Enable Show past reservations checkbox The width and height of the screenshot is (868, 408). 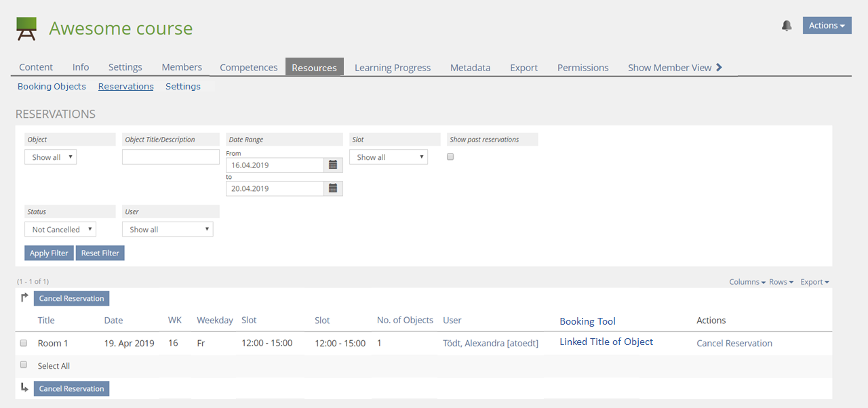(x=450, y=157)
